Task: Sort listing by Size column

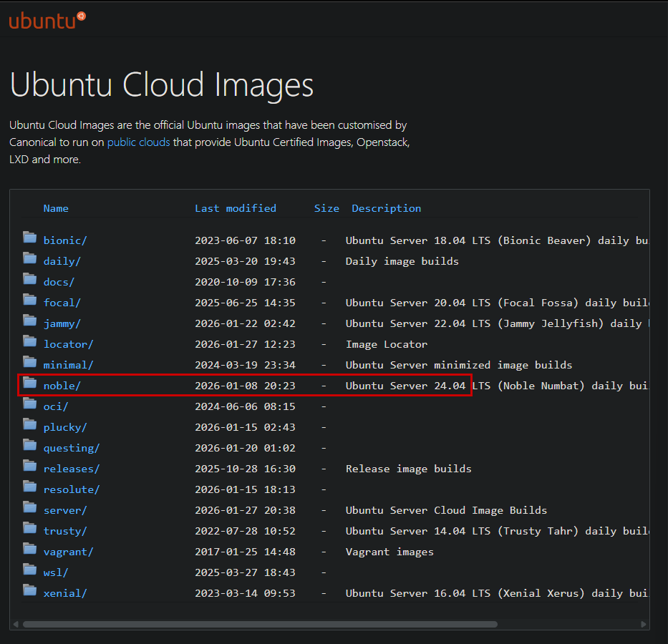Action: click(326, 208)
